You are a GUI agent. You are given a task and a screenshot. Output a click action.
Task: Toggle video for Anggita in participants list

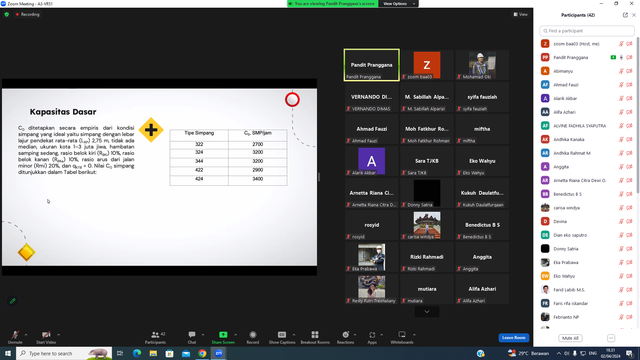coord(629,167)
